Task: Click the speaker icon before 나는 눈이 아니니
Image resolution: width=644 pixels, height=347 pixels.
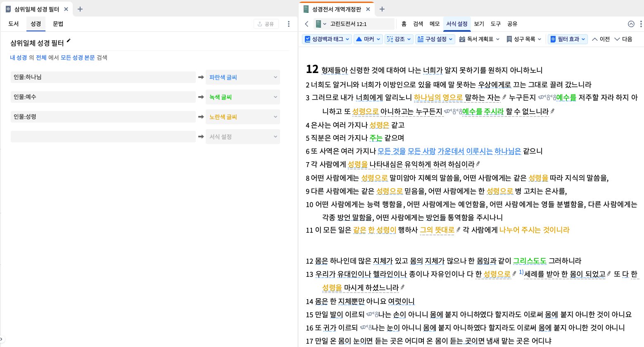Action: point(366,328)
